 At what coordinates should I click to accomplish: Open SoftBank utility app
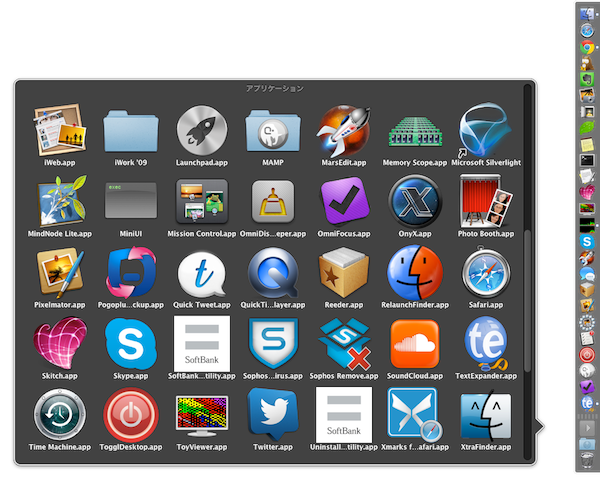[x=202, y=343]
